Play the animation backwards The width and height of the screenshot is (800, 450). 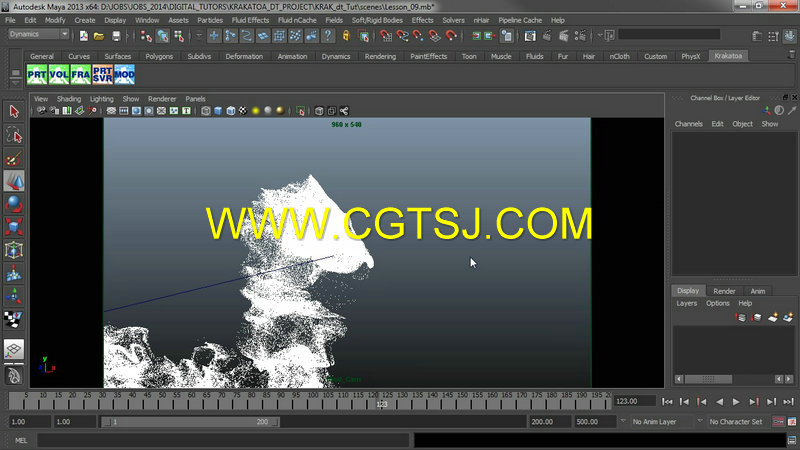point(719,402)
